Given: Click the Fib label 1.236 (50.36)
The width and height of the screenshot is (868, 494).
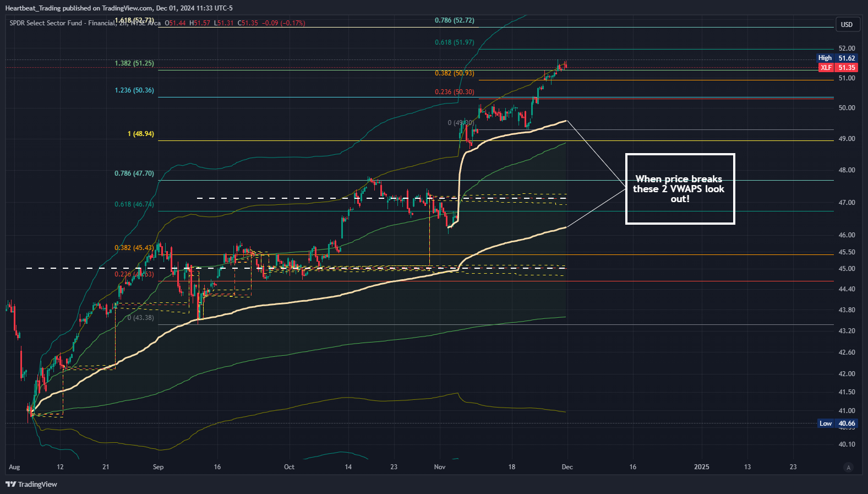Looking at the screenshot, I should pyautogui.click(x=134, y=90).
